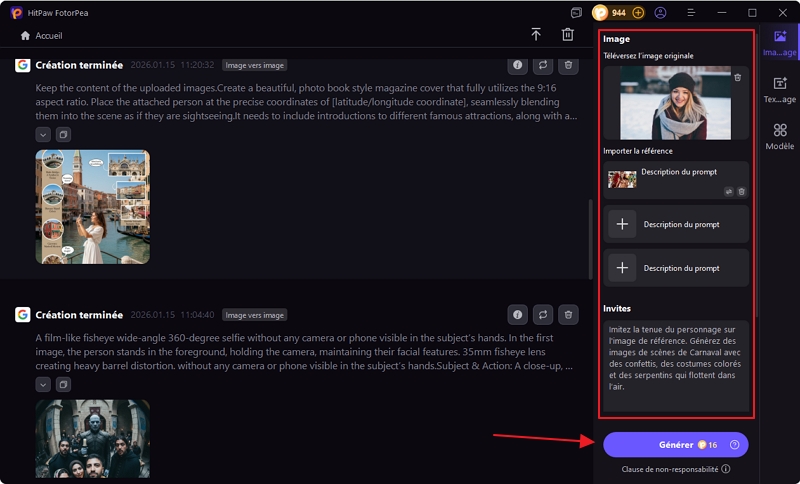Click inside the Invites prompt text box
The width and height of the screenshot is (800, 484).
click(x=675, y=367)
